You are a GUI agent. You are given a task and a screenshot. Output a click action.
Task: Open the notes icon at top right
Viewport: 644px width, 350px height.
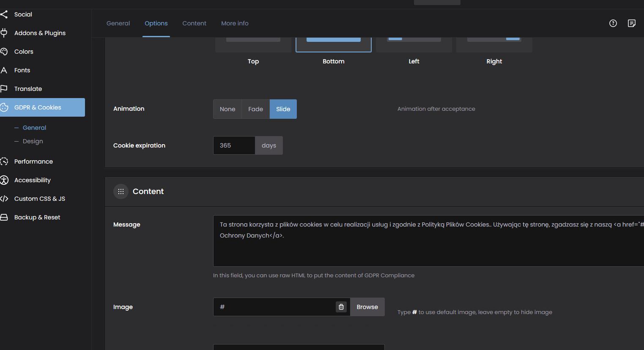coord(632,23)
